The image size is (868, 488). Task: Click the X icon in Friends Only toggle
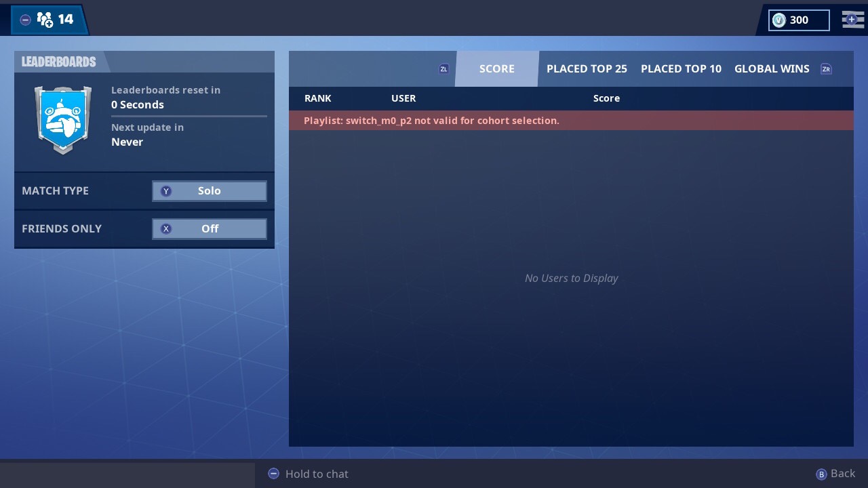click(165, 229)
